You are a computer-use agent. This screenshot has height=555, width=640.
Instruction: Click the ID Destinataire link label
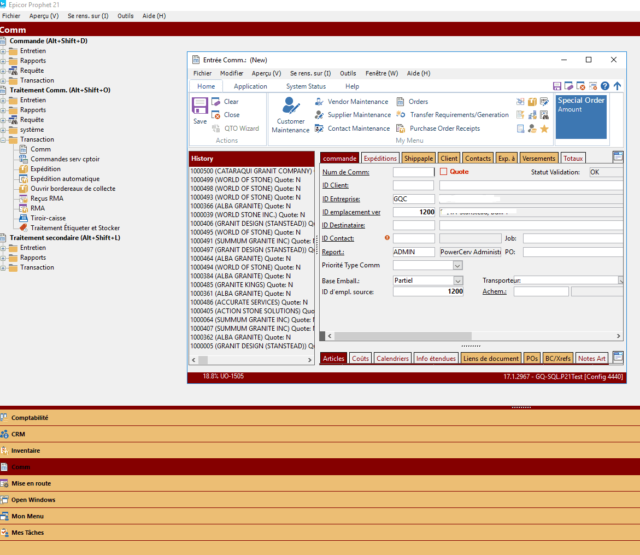tap(343, 225)
